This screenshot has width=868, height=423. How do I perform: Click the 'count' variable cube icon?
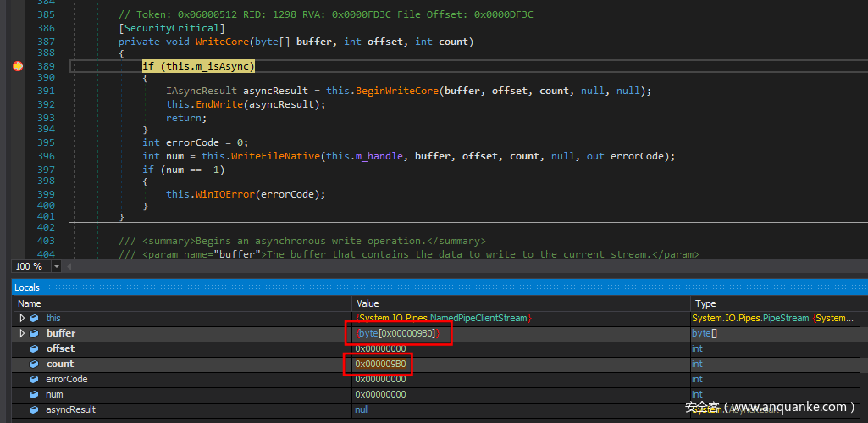33,364
